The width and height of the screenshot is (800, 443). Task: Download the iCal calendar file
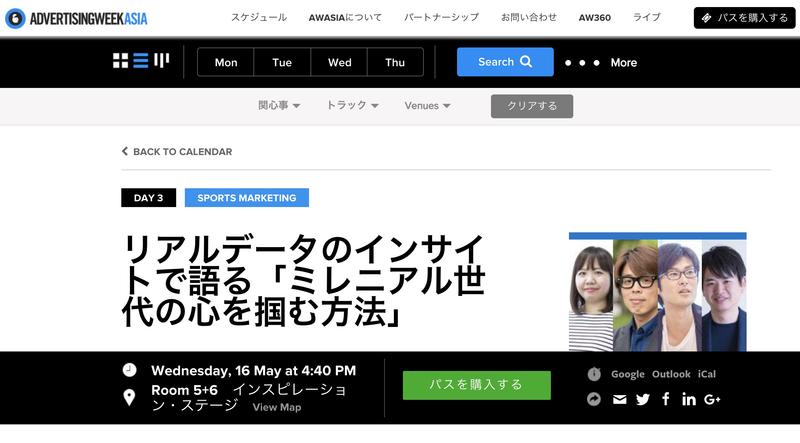tap(707, 374)
